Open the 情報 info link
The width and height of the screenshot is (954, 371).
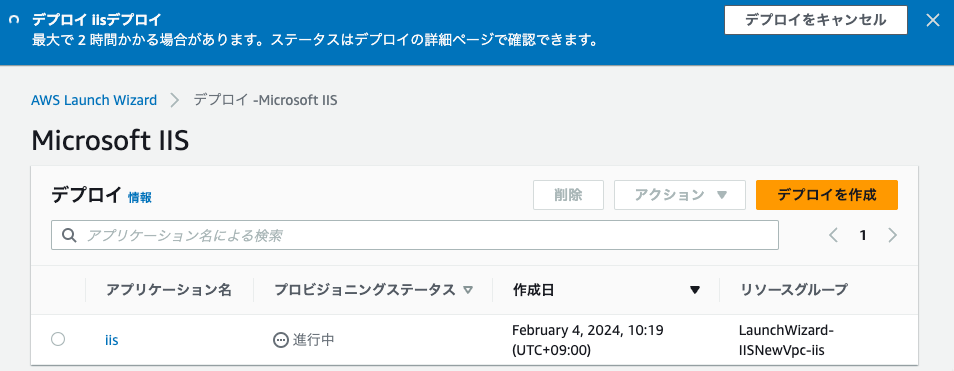tap(140, 197)
